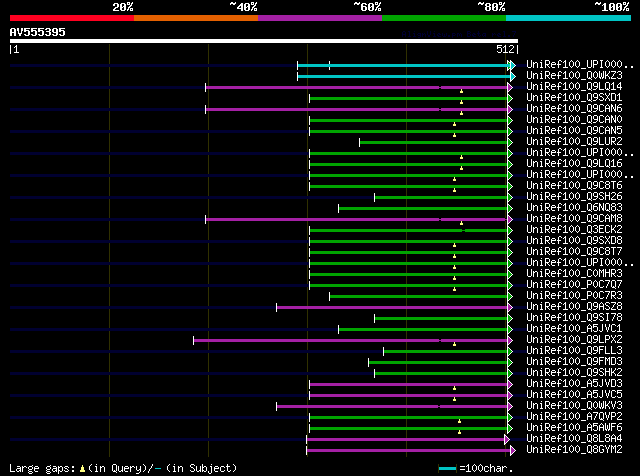Image resolution: width=640 pixels, height=476 pixels.
Task: Select the UniRef100_Q9SH26 label
Action: click(574, 197)
